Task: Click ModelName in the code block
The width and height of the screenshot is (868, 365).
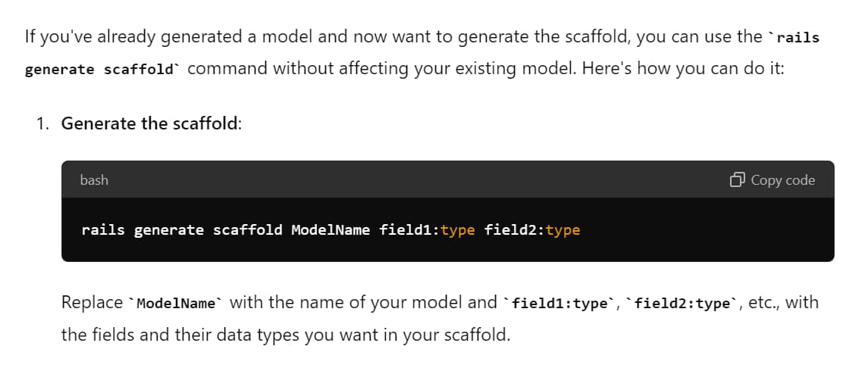Action: click(x=331, y=229)
